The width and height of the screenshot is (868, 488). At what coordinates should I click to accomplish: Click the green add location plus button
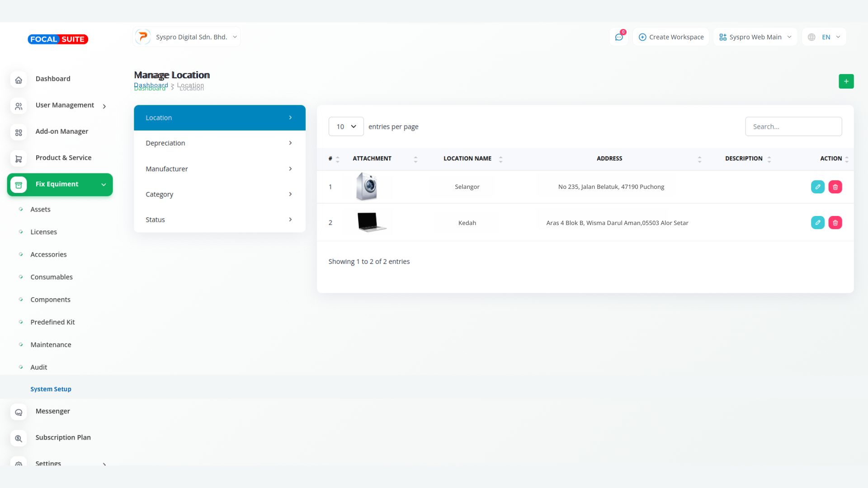(846, 81)
